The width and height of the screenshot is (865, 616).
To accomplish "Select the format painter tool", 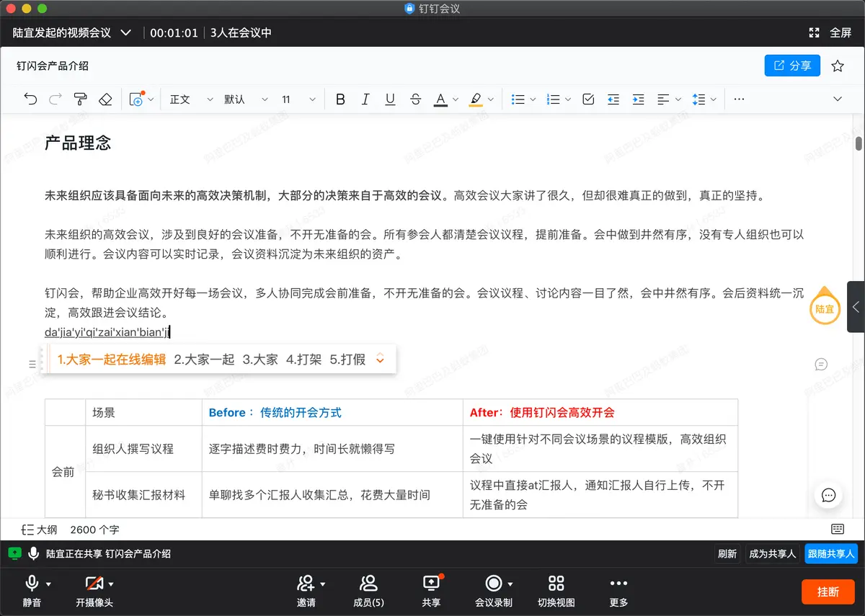I will pos(80,99).
